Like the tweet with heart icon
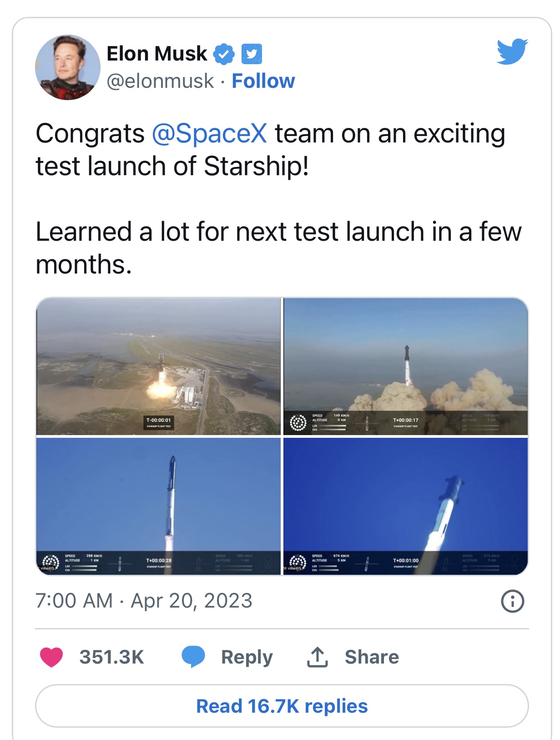The width and height of the screenshot is (560, 740). coord(51,657)
